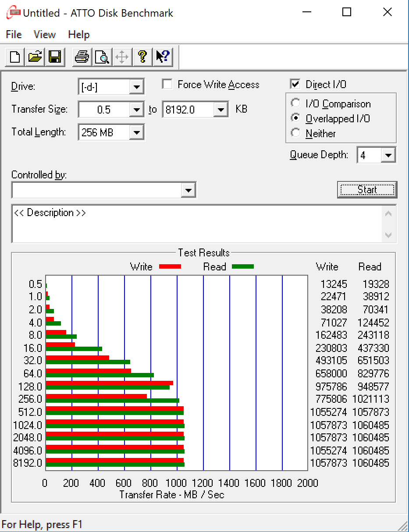Expand the Drive dropdown

point(137,87)
